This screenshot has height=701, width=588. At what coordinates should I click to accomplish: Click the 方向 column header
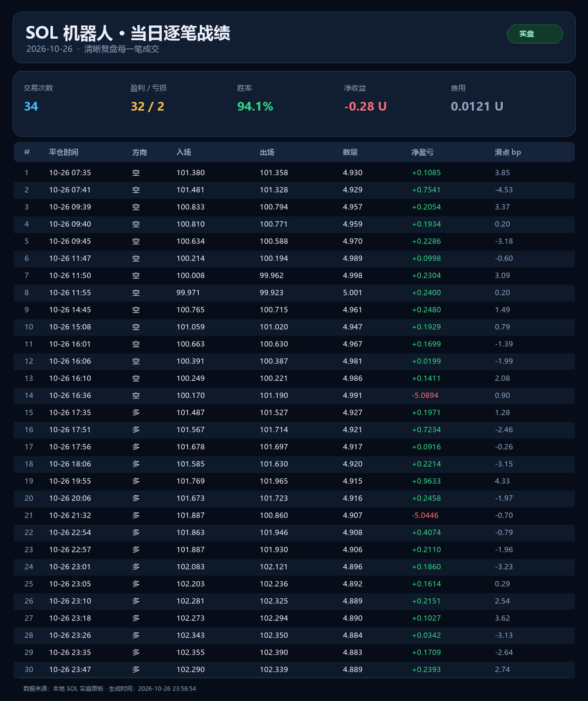140,152
